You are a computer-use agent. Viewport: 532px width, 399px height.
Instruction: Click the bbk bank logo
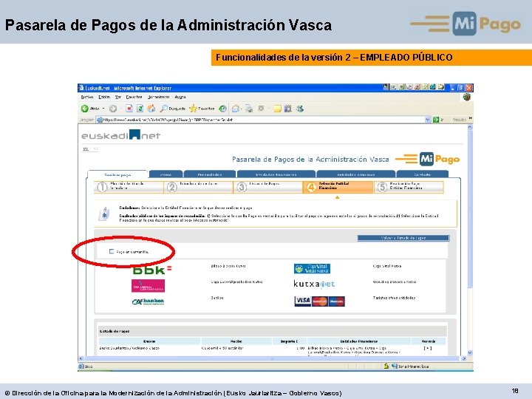tap(152, 270)
